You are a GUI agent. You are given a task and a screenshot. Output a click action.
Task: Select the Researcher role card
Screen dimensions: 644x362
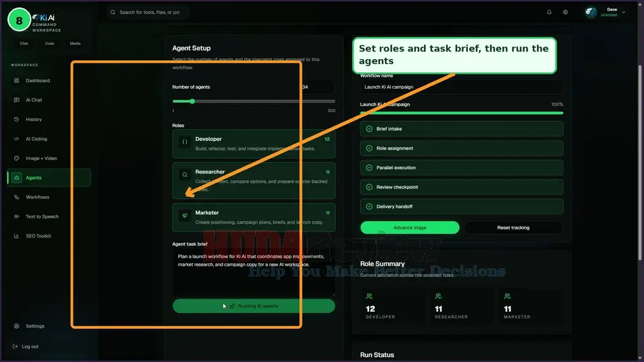tap(254, 180)
